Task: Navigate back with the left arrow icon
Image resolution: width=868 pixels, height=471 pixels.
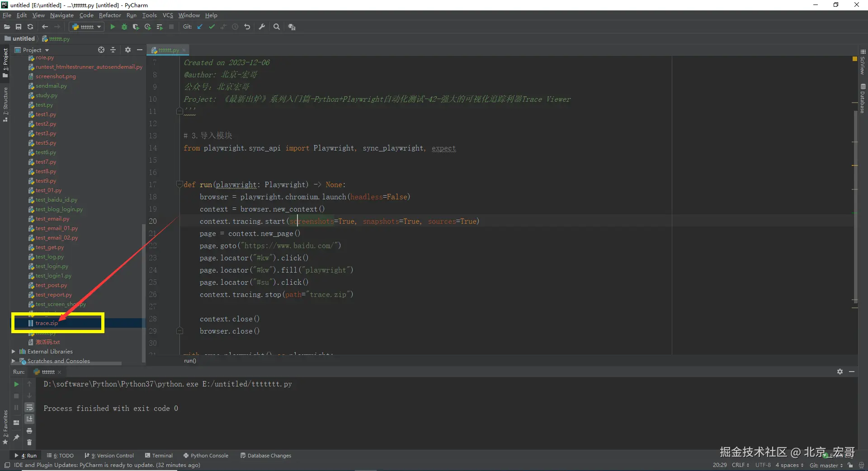Action: pyautogui.click(x=45, y=27)
